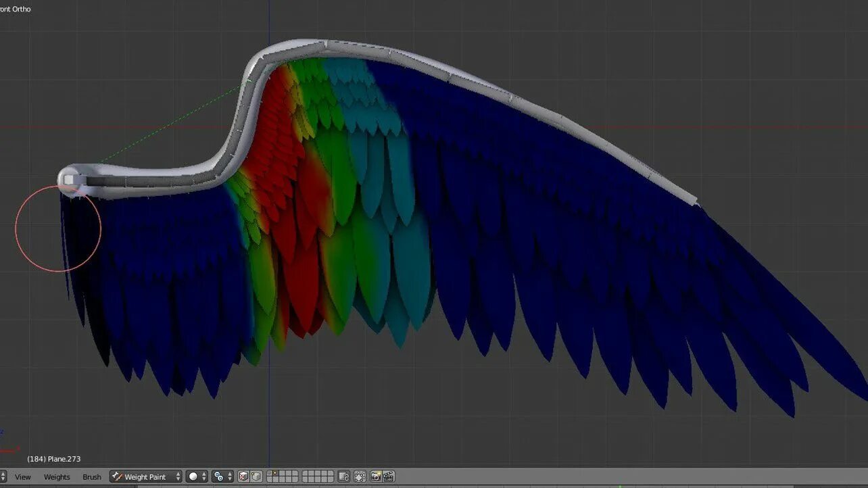
Task: Click the second scene layers grid block
Action: 318,477
